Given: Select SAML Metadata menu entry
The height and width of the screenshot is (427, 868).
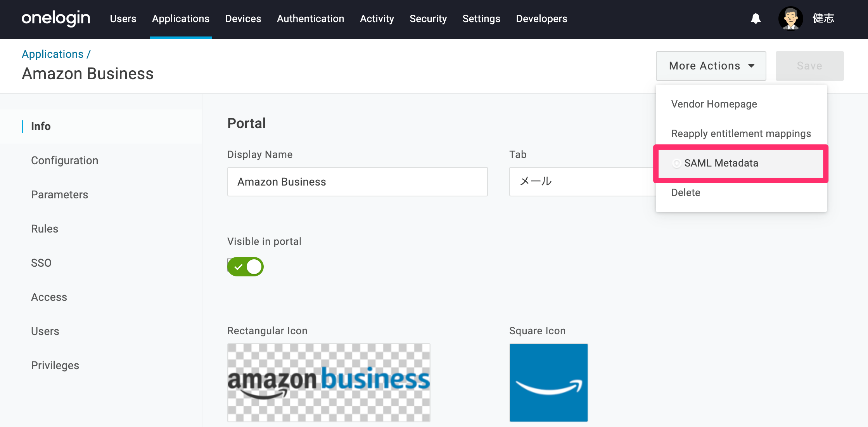Looking at the screenshot, I should click(741, 163).
